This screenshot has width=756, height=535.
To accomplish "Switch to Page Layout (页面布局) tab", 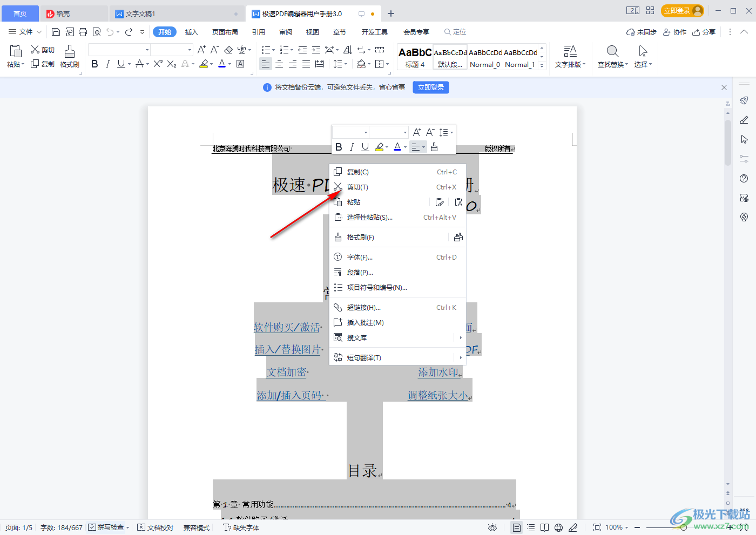I will pyautogui.click(x=225, y=32).
